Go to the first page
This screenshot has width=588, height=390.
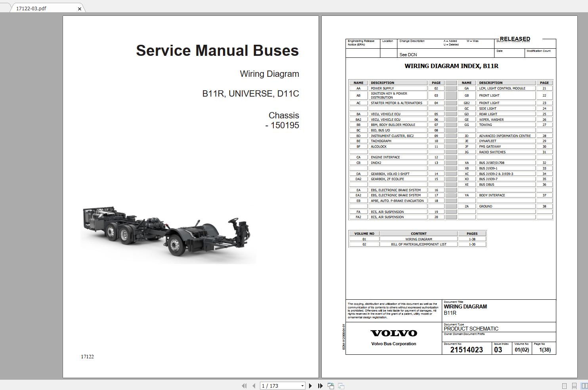click(x=244, y=386)
